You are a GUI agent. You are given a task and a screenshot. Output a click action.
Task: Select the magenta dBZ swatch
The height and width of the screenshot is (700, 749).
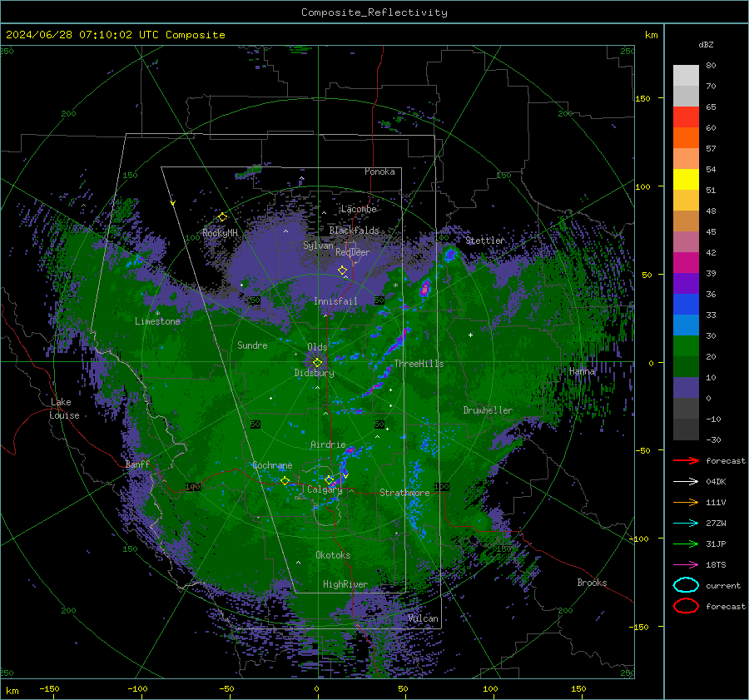[x=686, y=262]
